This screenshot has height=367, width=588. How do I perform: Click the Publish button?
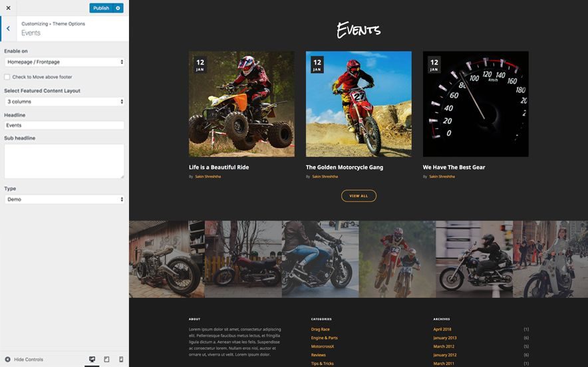click(101, 8)
